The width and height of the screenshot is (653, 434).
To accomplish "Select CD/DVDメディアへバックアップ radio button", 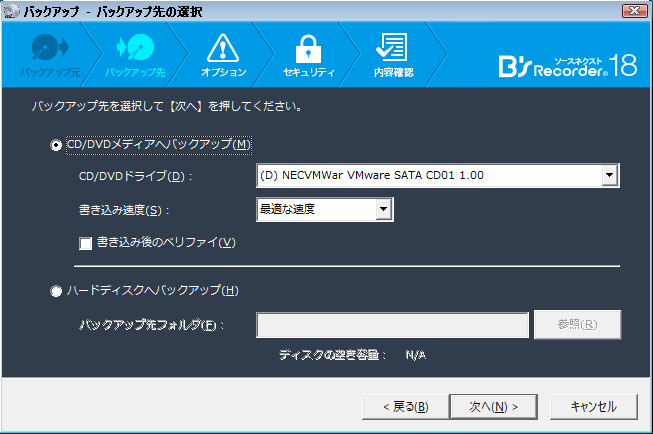I will pyautogui.click(x=56, y=145).
